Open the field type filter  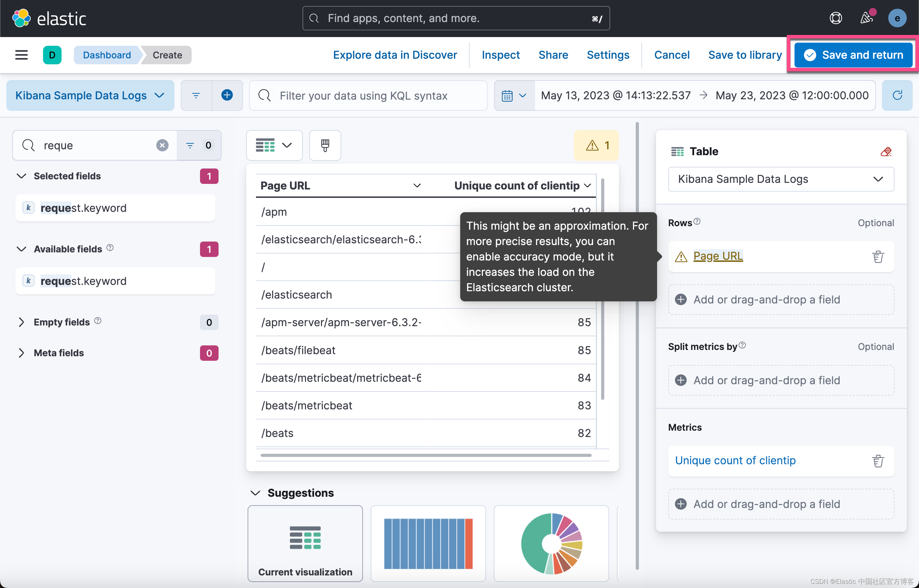click(199, 145)
